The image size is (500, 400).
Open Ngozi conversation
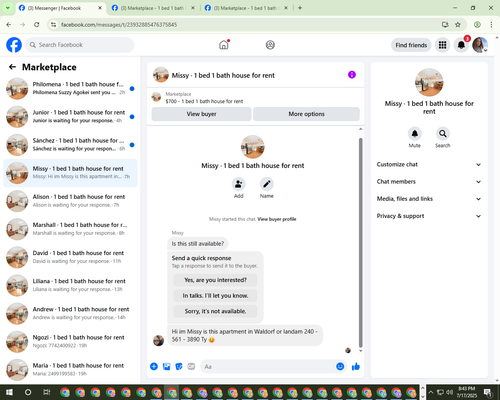[70, 342]
